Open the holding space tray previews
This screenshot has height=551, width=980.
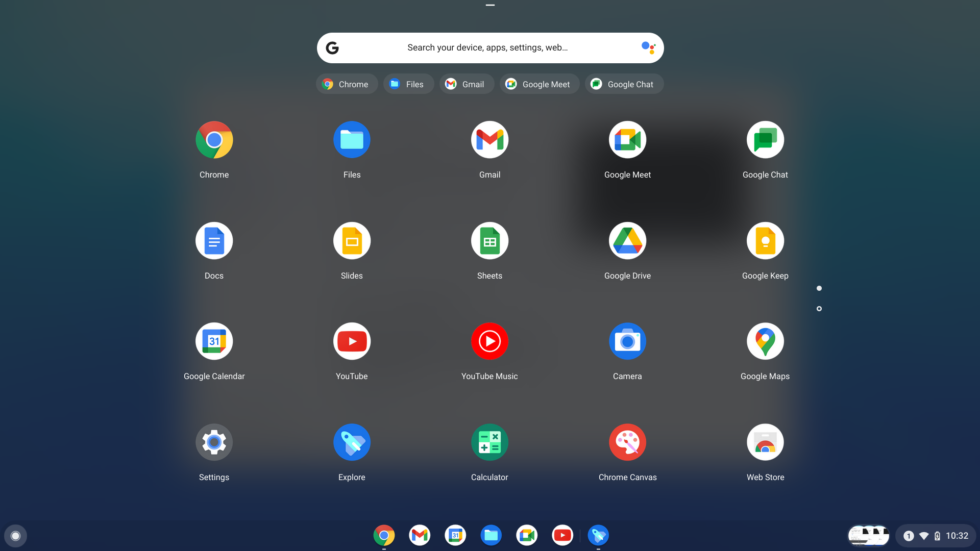(868, 536)
